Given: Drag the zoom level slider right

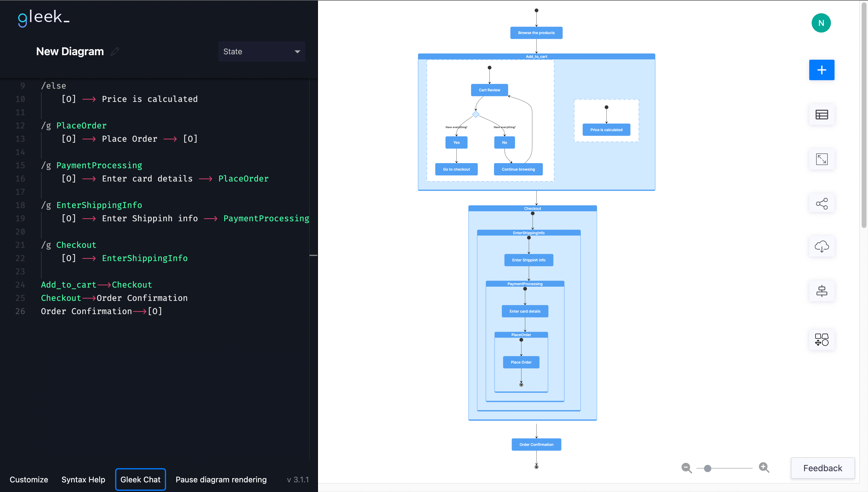Looking at the screenshot, I should point(708,468).
